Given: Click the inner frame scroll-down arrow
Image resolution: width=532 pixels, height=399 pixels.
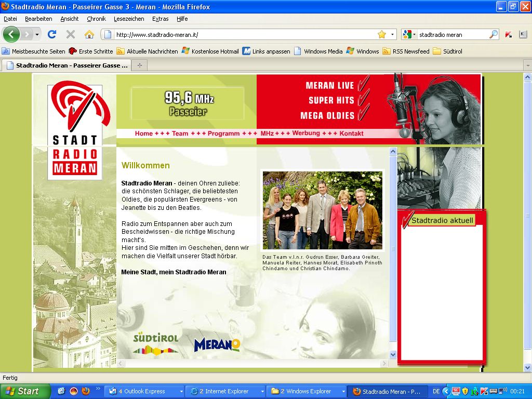Looking at the screenshot, I should [x=393, y=354].
